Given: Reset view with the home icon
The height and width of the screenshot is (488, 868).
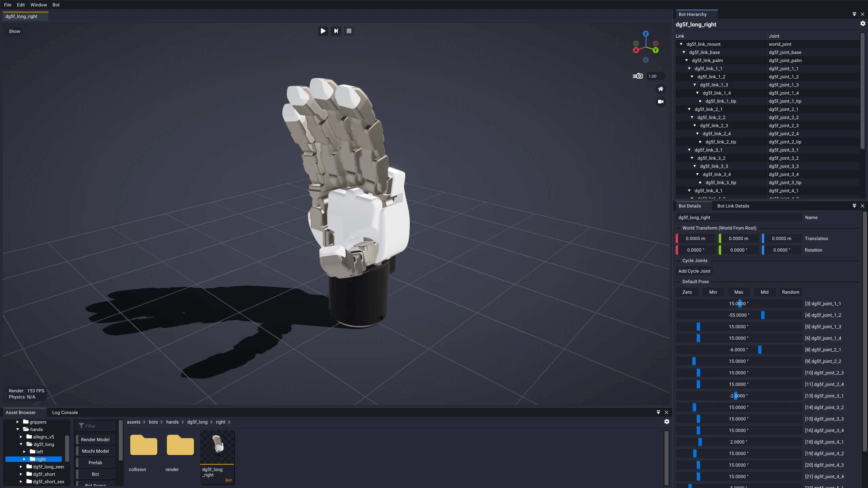Looking at the screenshot, I should coord(660,89).
